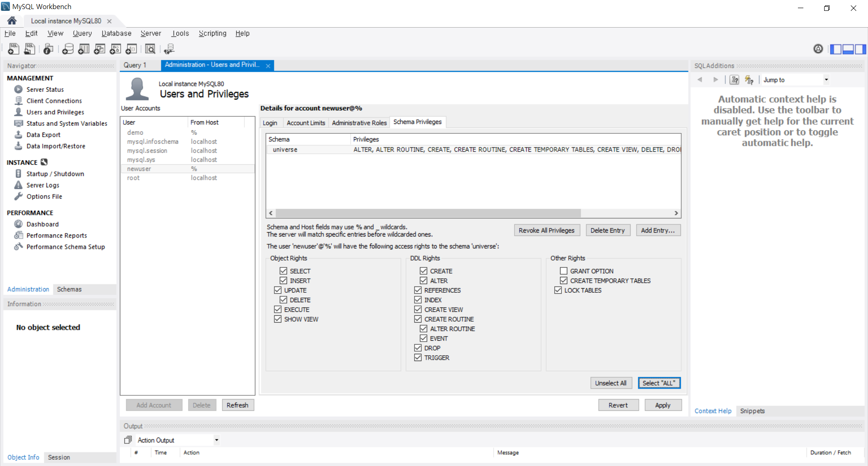
Task: Switch to the Account Limits tab
Action: point(306,123)
